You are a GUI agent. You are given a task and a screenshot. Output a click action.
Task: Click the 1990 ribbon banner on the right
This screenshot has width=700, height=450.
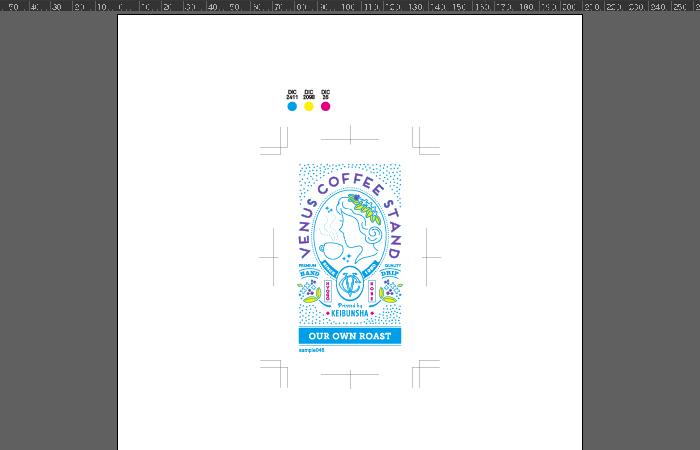coord(370,269)
